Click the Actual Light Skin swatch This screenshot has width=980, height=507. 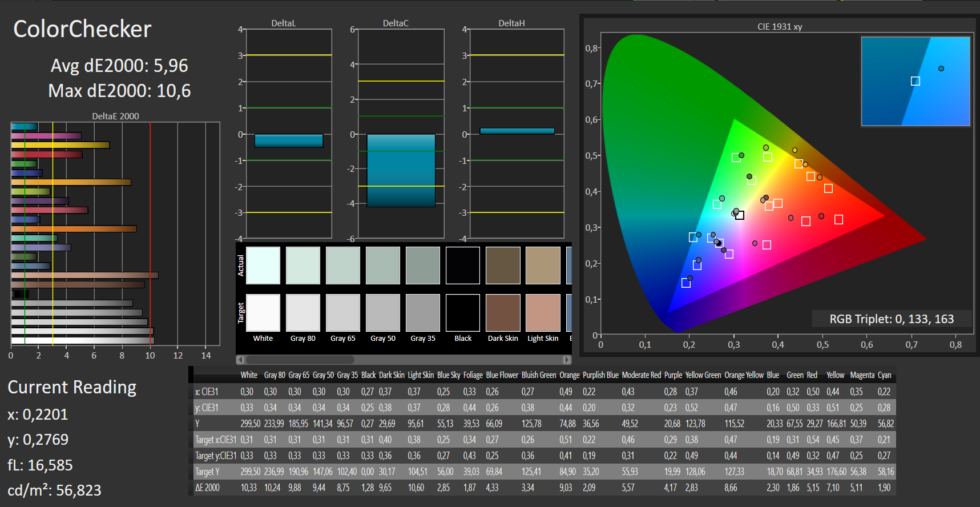pyautogui.click(x=543, y=265)
